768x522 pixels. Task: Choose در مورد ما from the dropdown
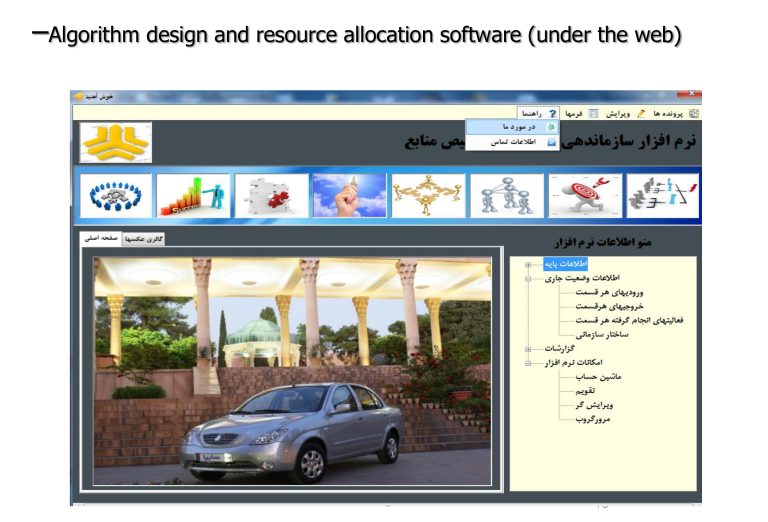point(512,127)
